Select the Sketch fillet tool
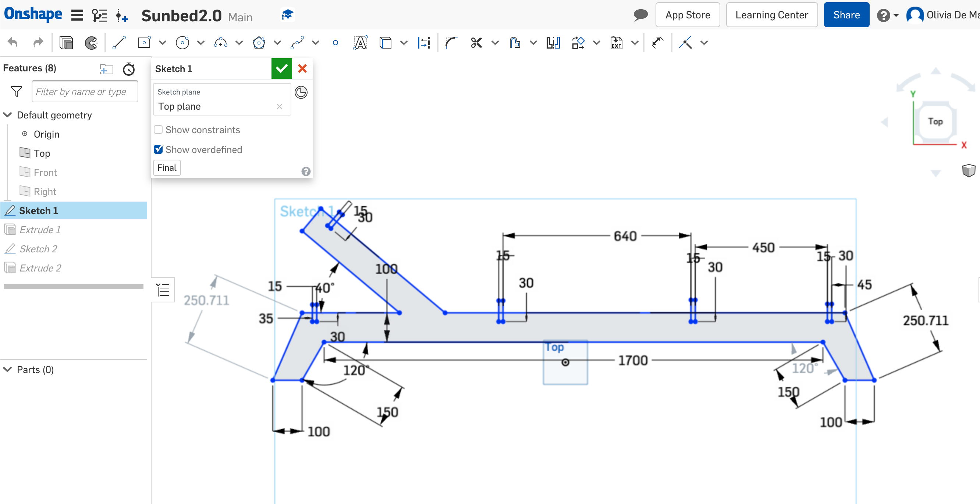This screenshot has width=980, height=504. [x=452, y=43]
